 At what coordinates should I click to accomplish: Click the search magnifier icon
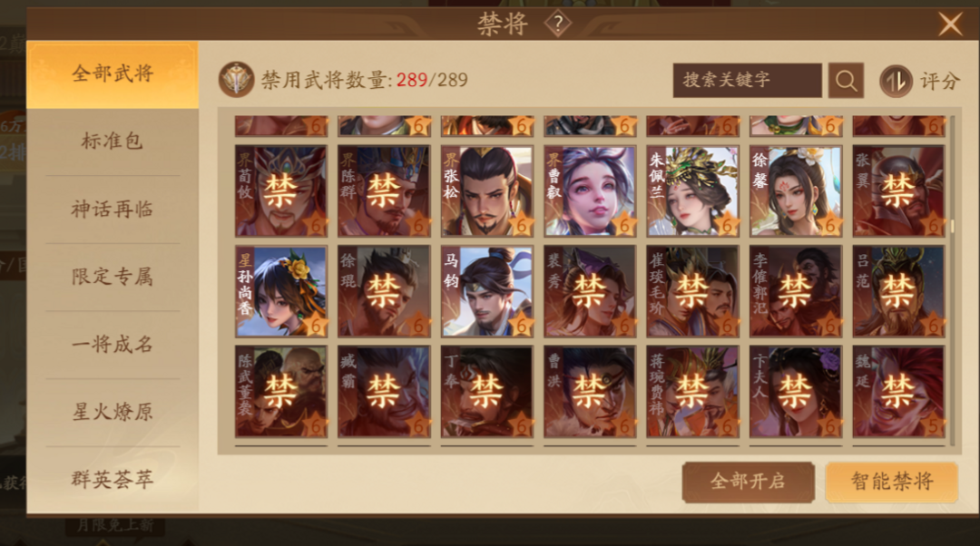[846, 81]
